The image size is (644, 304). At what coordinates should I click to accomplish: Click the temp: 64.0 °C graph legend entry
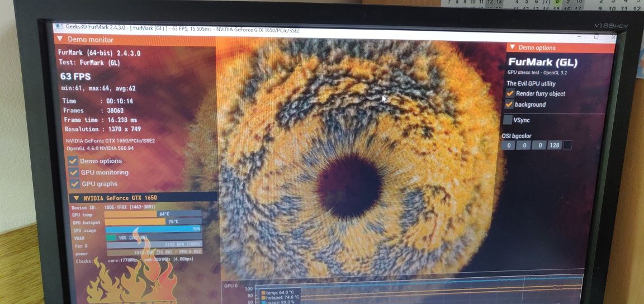pos(280,292)
